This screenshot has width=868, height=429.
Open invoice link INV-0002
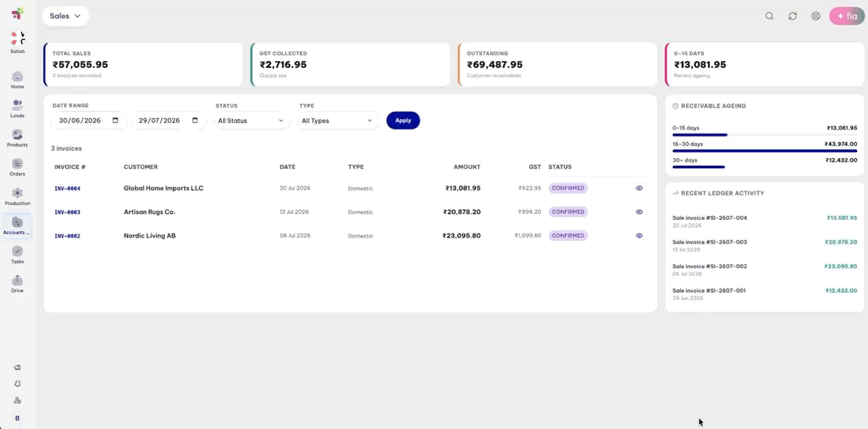(67, 236)
